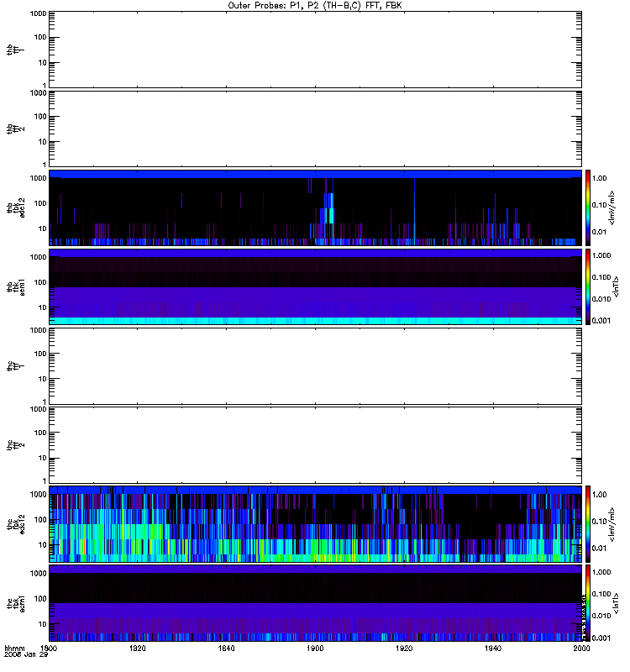
Task: Click the 0.100 tick on thb scm1 color bar
Action: (601, 277)
